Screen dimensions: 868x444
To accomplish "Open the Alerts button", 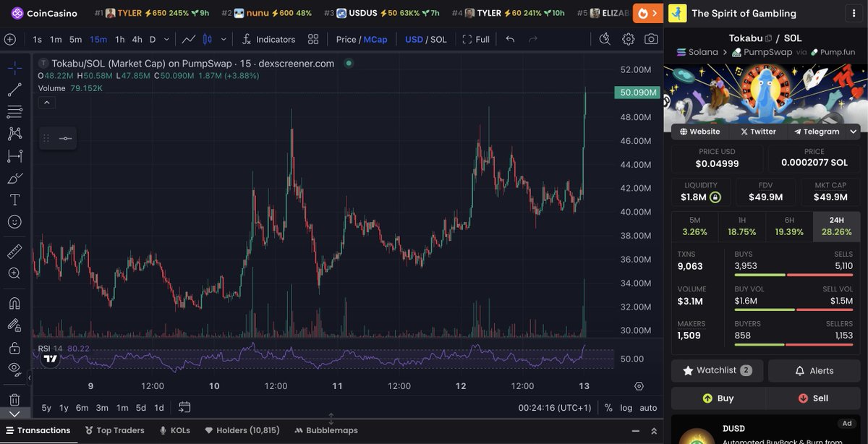I will click(x=814, y=370).
